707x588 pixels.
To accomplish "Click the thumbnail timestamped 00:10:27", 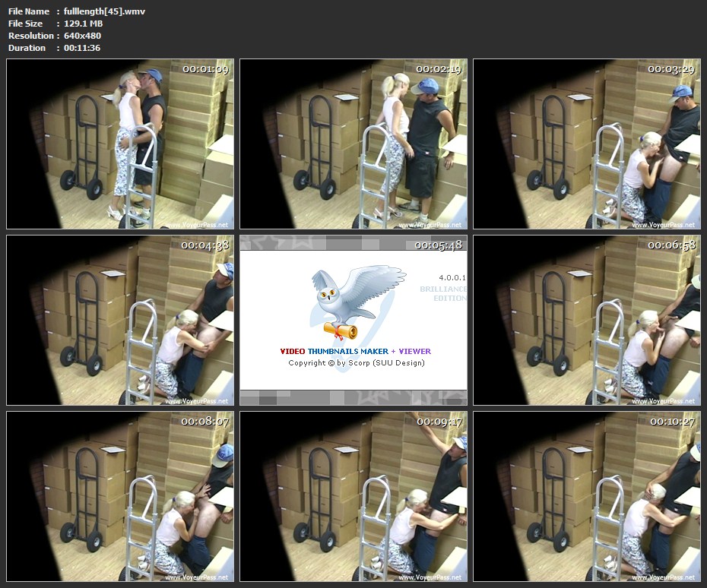I will [x=587, y=497].
